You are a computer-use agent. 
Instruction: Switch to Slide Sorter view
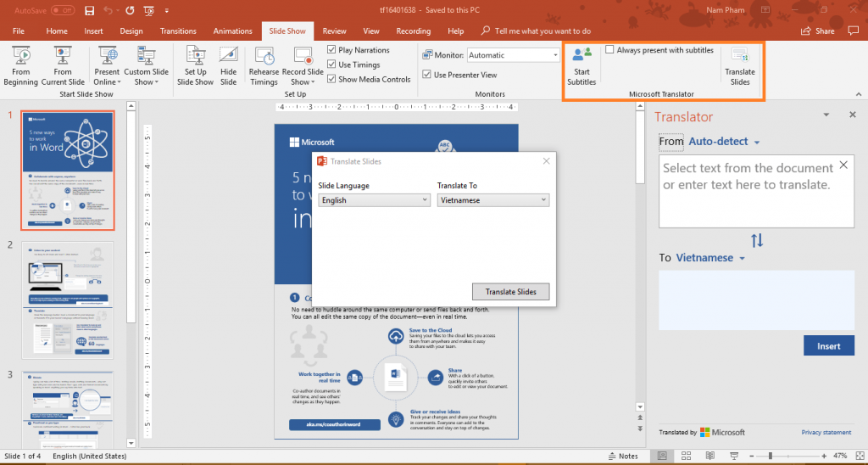(686, 456)
